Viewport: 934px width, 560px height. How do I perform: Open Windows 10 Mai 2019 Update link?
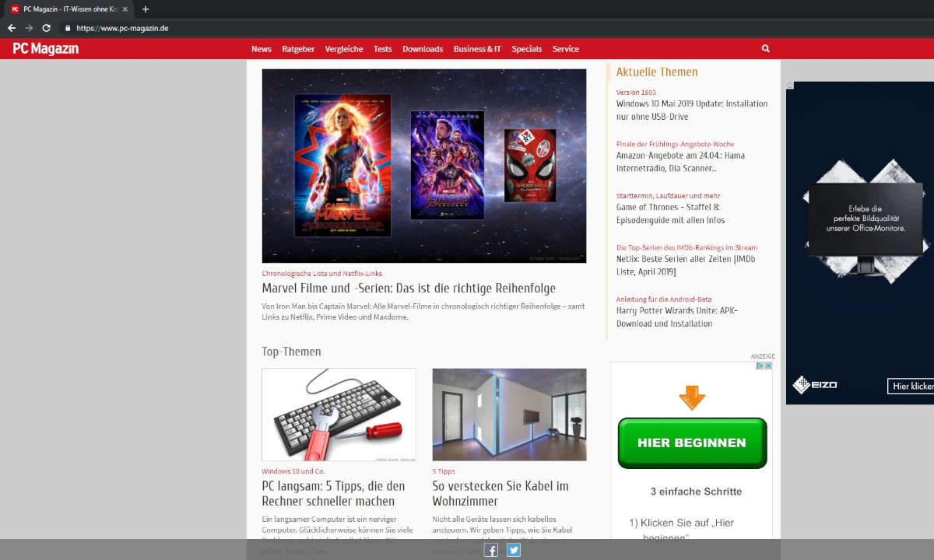click(x=692, y=110)
